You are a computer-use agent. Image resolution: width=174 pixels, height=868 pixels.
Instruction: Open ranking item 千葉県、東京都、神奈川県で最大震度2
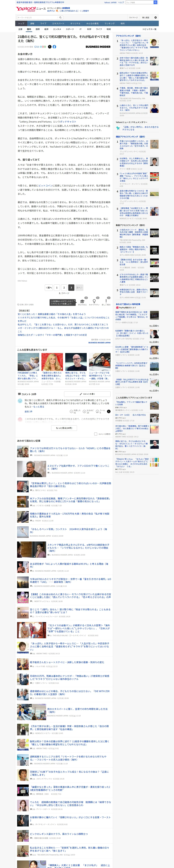[x=134, y=92]
